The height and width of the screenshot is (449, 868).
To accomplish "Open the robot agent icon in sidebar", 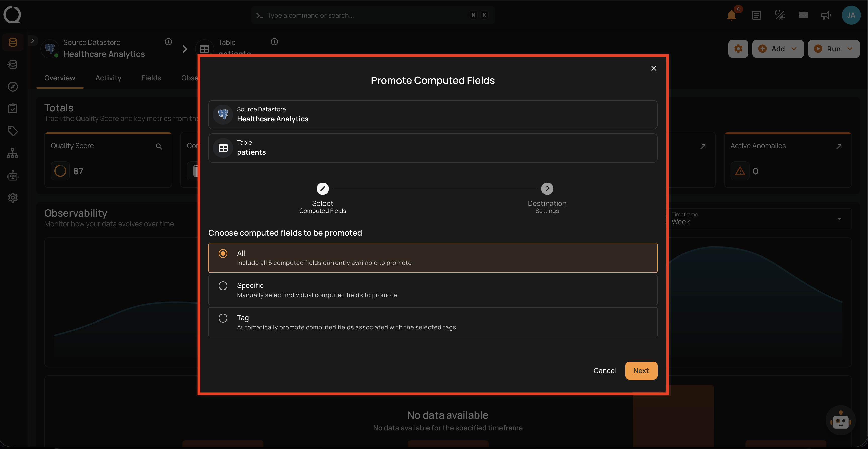I will pyautogui.click(x=13, y=175).
